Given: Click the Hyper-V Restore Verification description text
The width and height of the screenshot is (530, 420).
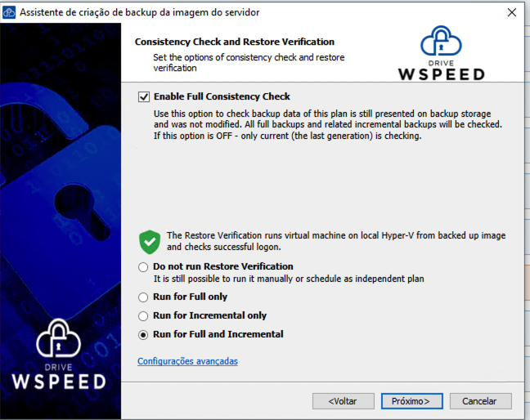Looking at the screenshot, I should coord(336,241).
